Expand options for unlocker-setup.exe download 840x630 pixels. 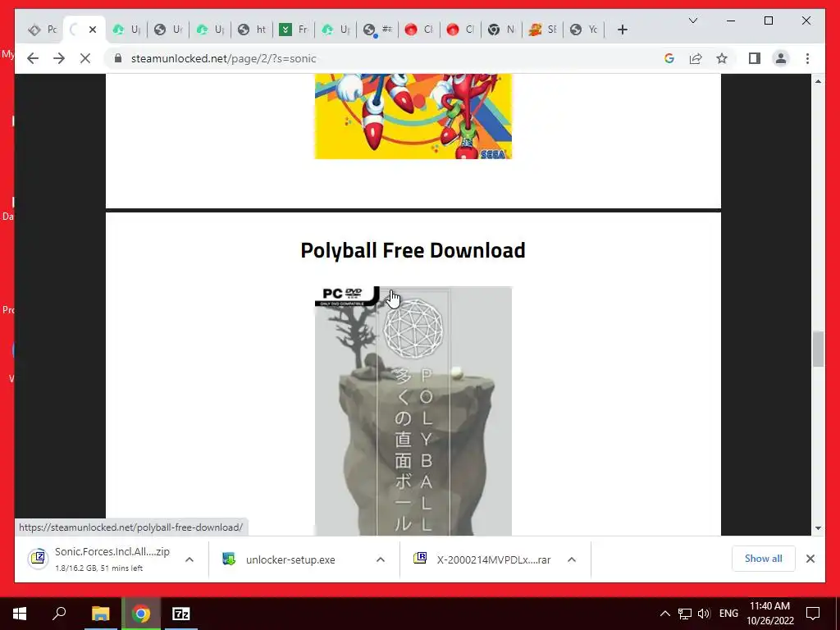click(x=381, y=559)
